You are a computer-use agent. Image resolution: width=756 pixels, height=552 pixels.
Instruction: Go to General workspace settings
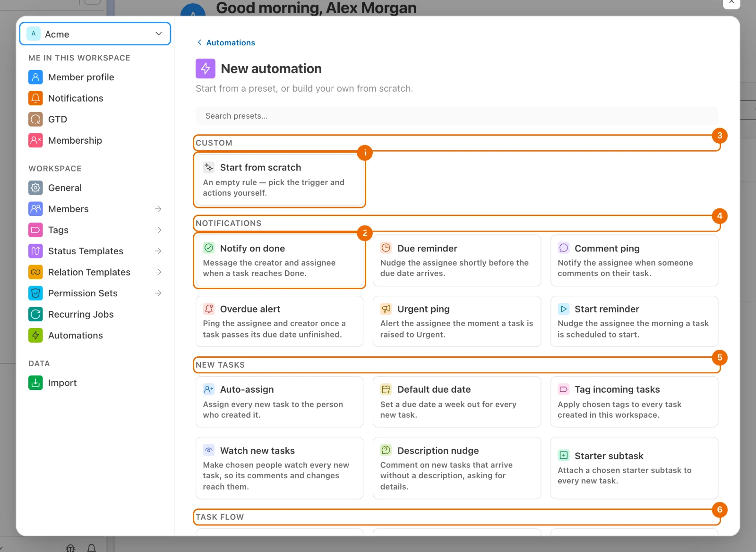(95, 188)
